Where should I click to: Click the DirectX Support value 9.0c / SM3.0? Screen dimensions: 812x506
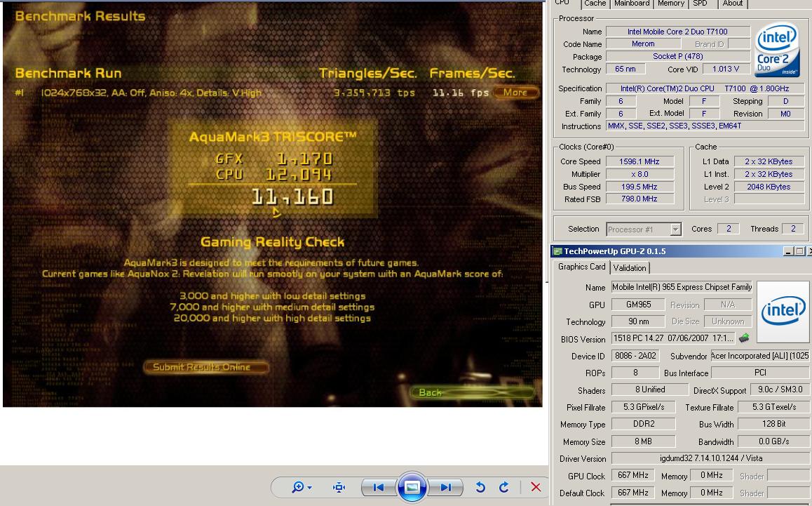780,390
